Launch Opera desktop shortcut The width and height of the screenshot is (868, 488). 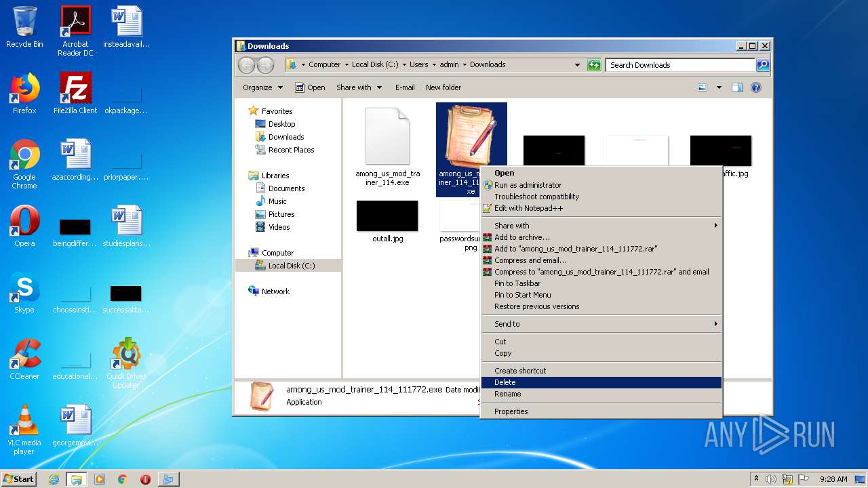tap(24, 226)
